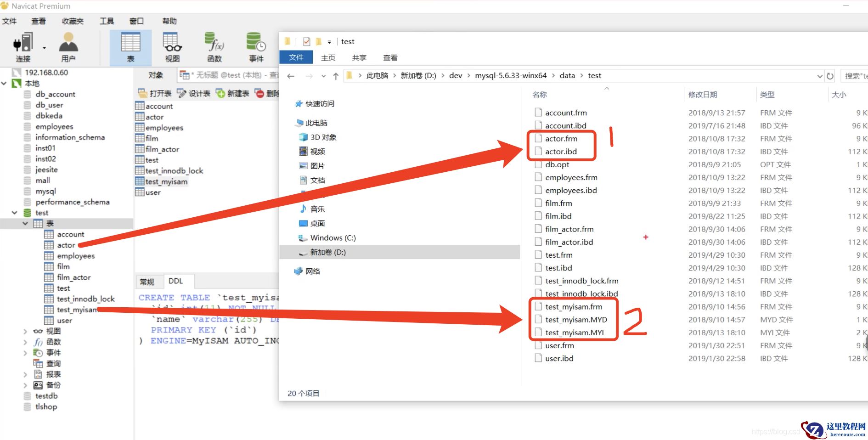The image size is (868, 440).
Task: Collapse the 本地 connection node
Action: pyautogui.click(x=4, y=83)
